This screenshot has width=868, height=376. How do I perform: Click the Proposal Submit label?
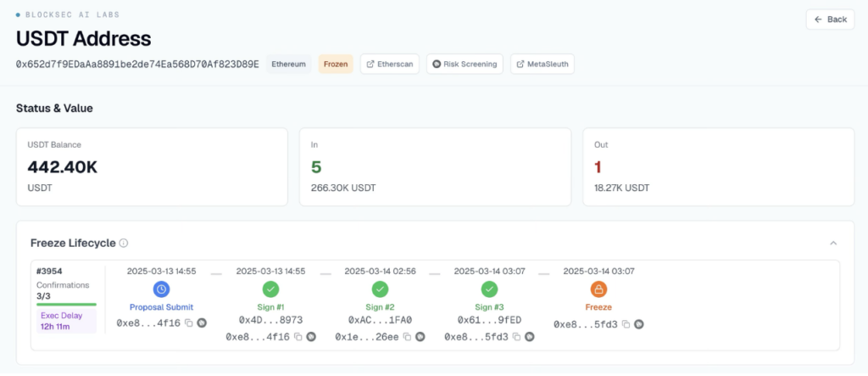(x=161, y=307)
